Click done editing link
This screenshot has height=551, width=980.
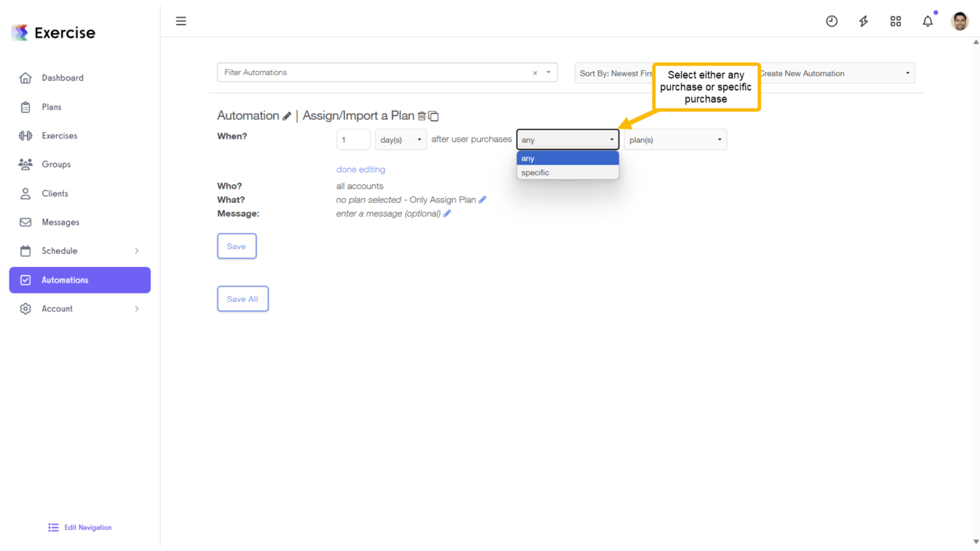tap(360, 169)
